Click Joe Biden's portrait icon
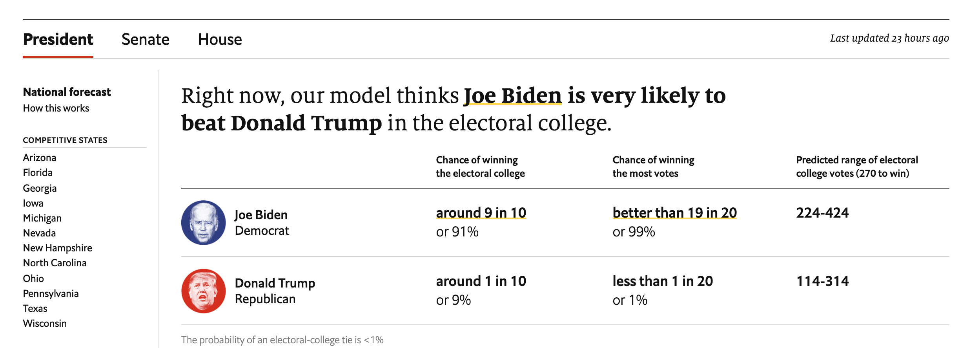This screenshot has width=980, height=348. [x=203, y=223]
